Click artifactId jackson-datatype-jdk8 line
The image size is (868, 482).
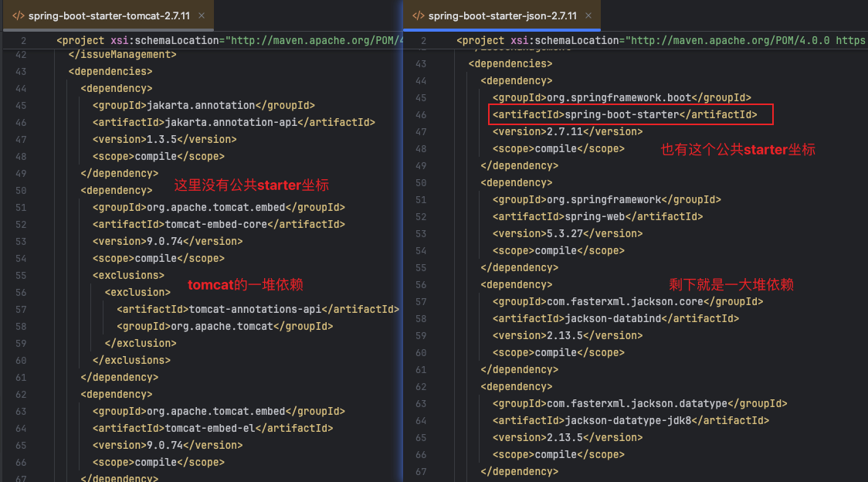[630, 420]
